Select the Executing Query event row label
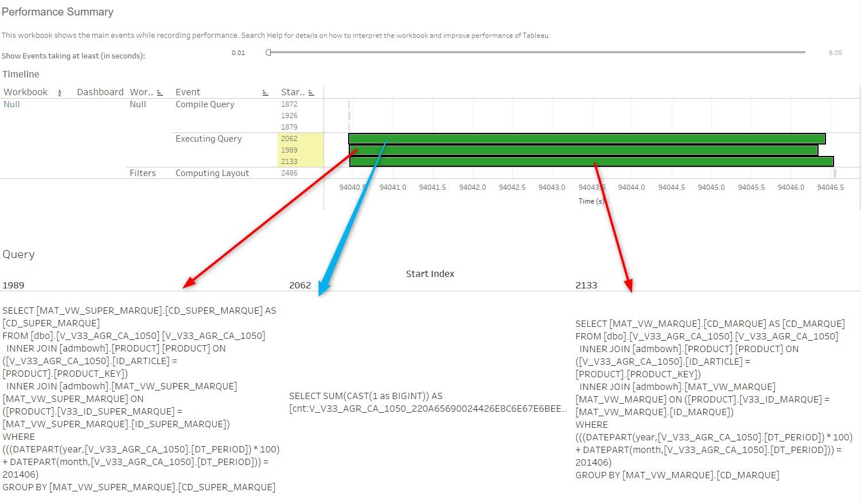 coord(209,139)
